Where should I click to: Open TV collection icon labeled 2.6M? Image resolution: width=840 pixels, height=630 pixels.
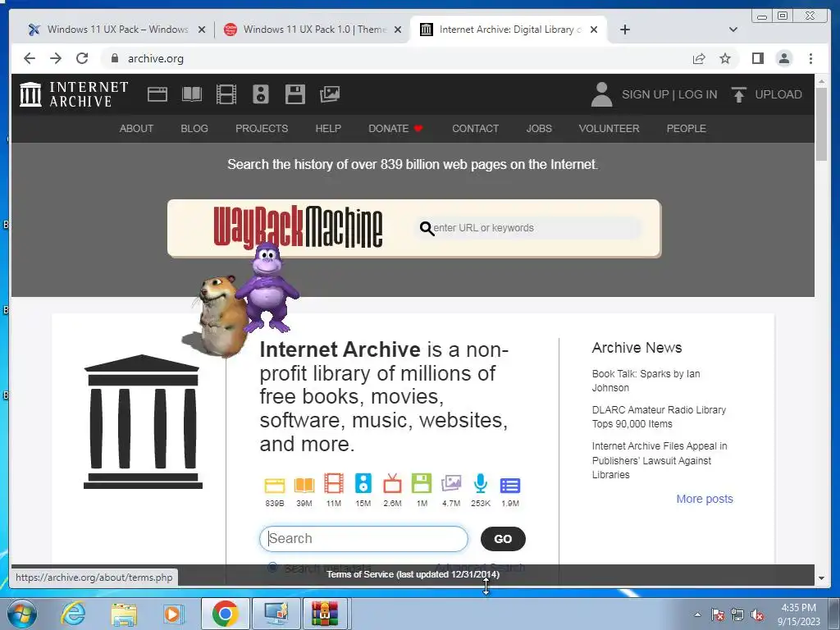coord(393,483)
